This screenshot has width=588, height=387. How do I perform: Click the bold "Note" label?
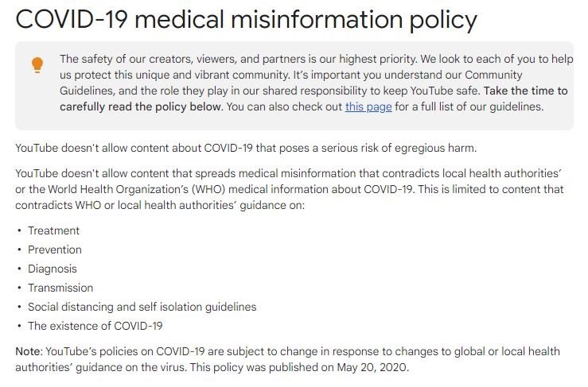(29, 351)
